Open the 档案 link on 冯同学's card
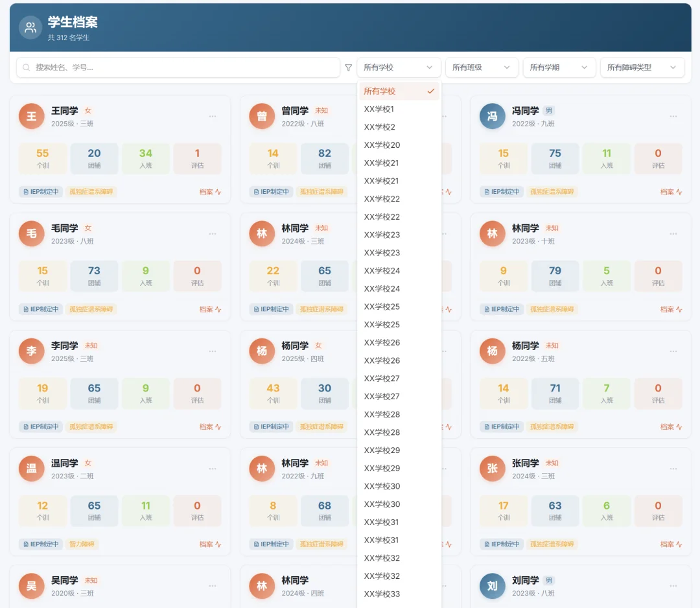700x608 pixels. (671, 191)
